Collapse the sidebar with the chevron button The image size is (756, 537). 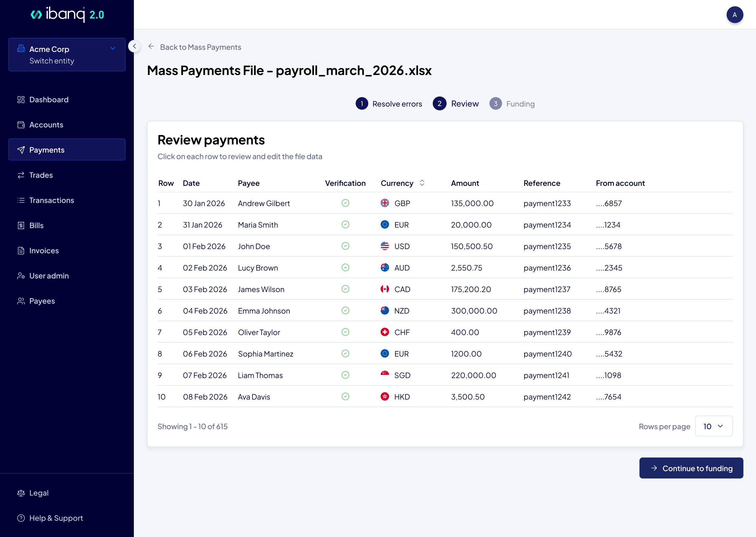(134, 46)
